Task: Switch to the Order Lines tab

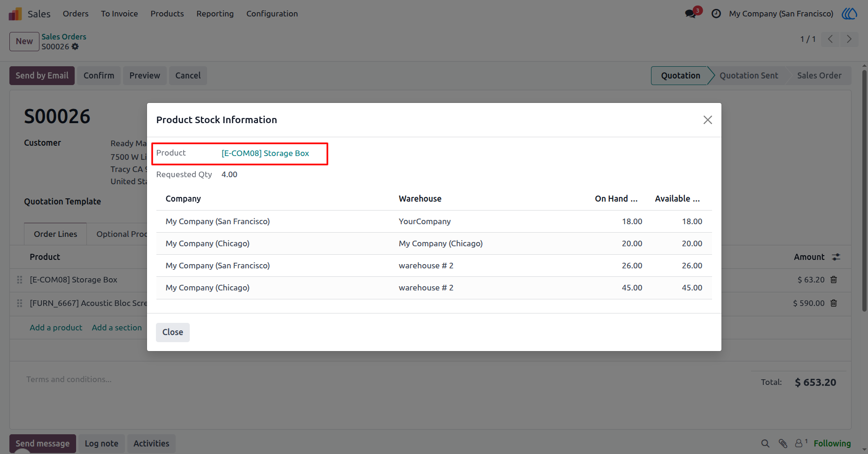Action: [x=55, y=234]
